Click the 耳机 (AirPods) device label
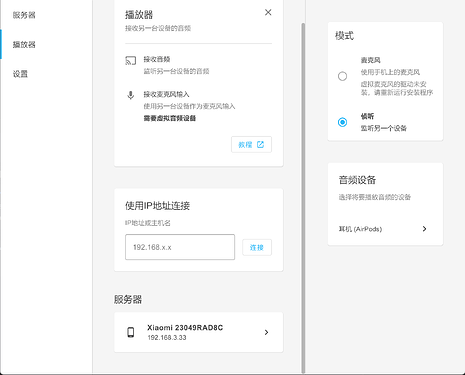The image size is (465, 375). [x=360, y=229]
